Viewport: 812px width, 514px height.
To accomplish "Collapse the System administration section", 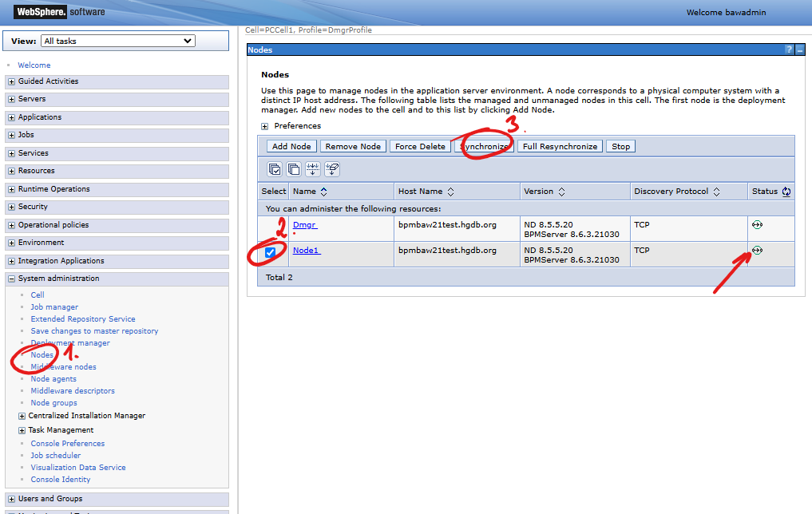I will 11,279.
